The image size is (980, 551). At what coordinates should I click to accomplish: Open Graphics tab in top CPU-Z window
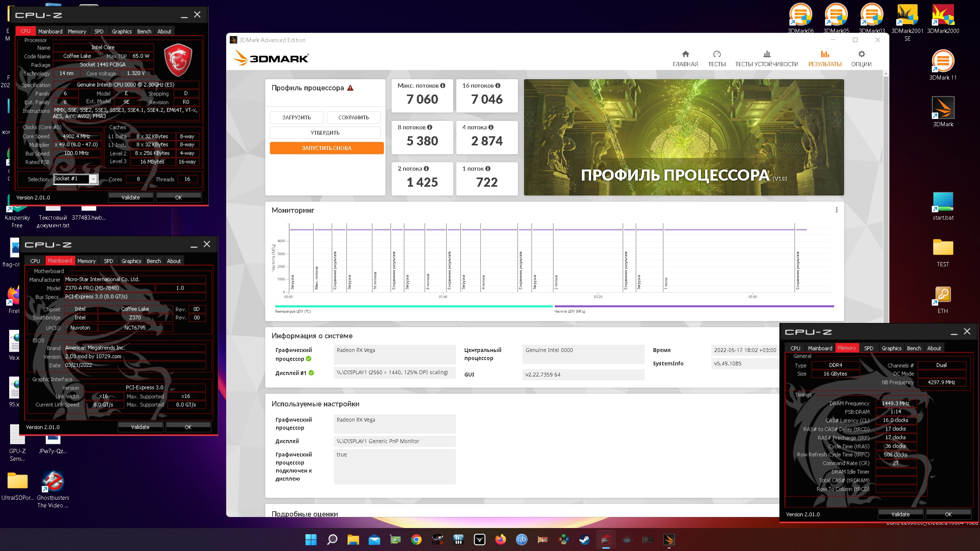point(122,31)
